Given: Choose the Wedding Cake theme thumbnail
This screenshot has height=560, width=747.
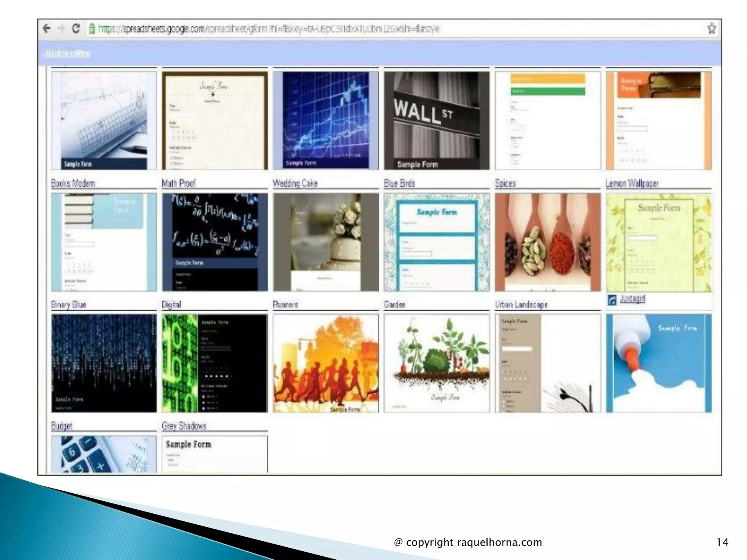Looking at the screenshot, I should tap(326, 242).
